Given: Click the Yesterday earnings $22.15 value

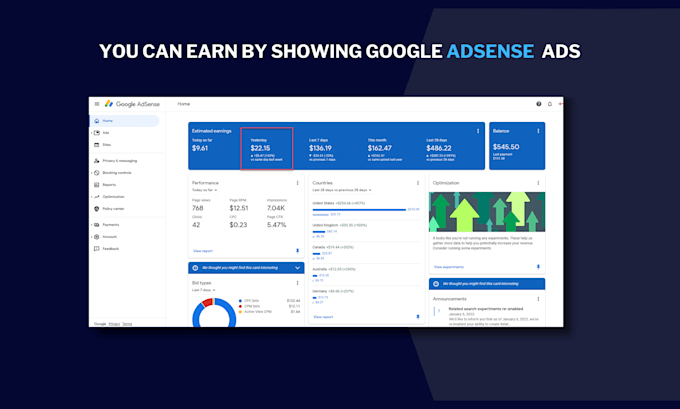Looking at the screenshot, I should 260,148.
